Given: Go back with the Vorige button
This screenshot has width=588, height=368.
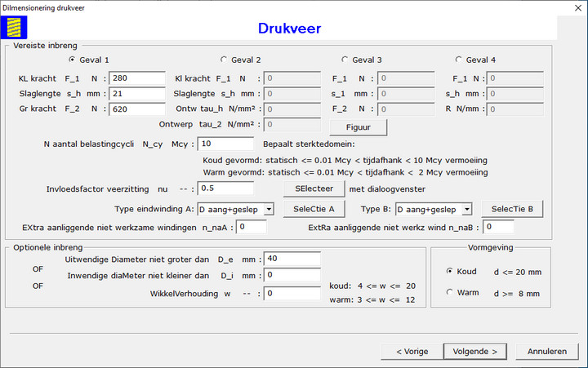Looking at the screenshot, I should 412,352.
